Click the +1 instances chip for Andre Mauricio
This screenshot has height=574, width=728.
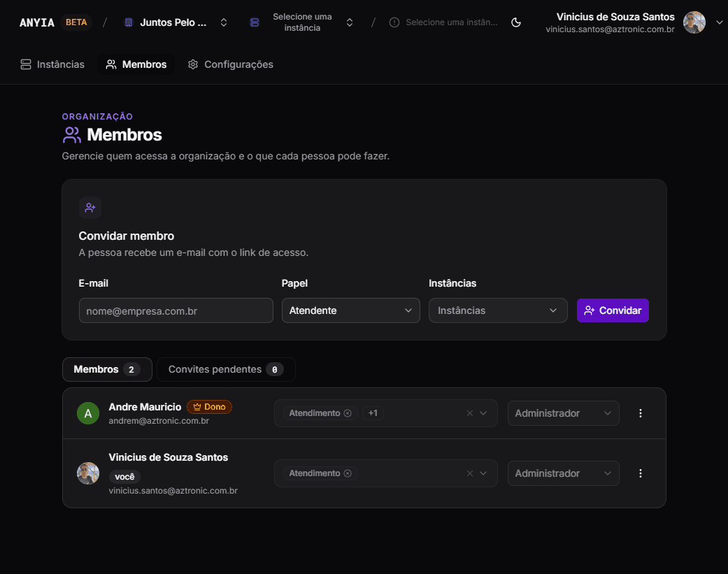coord(373,413)
